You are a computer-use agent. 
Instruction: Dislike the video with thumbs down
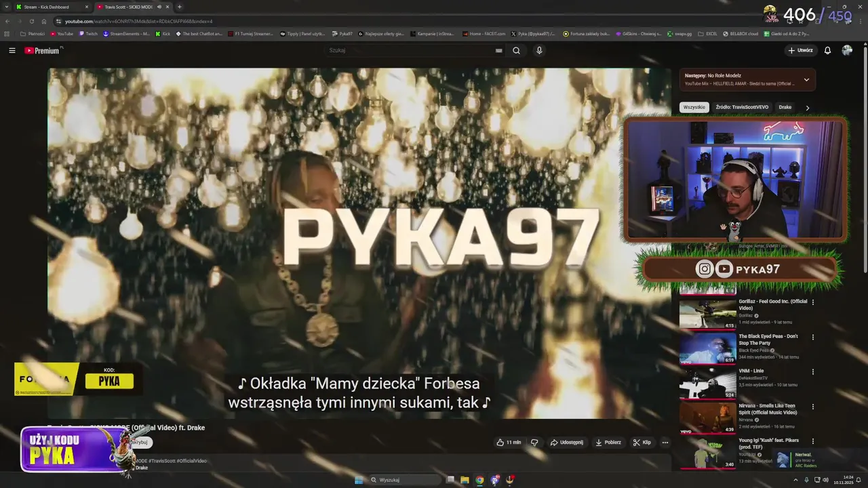click(534, 443)
